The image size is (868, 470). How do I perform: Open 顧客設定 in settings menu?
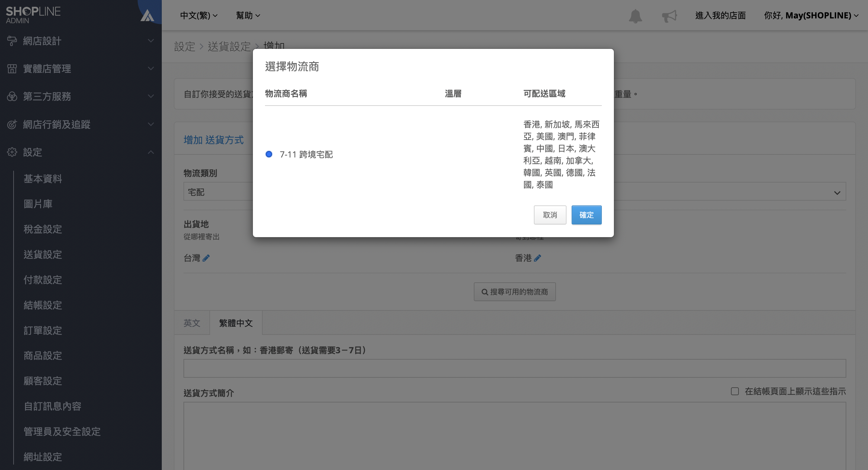(43, 381)
